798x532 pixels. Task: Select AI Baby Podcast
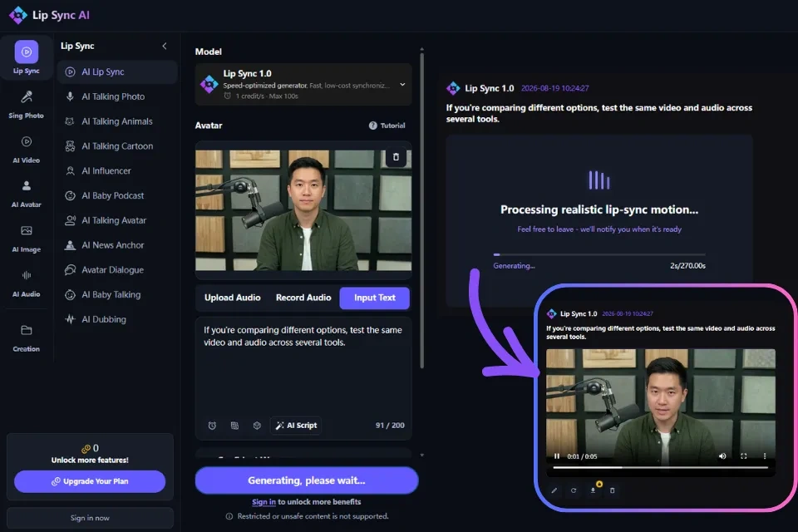pos(117,195)
